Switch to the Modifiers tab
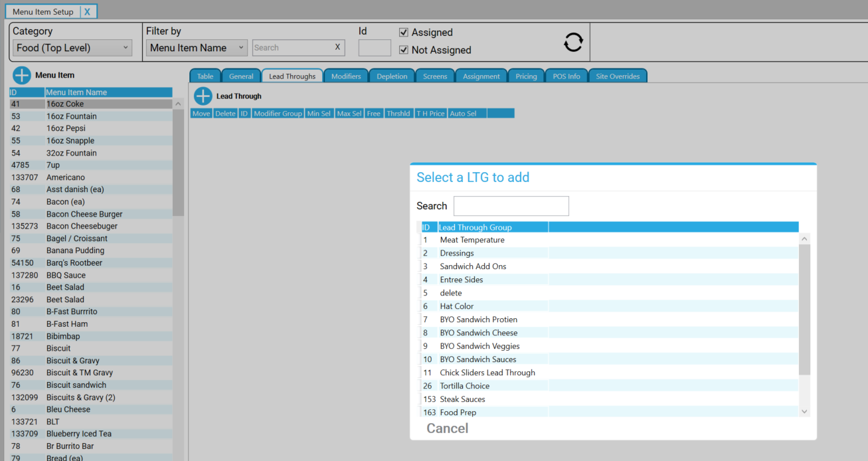Image resolution: width=868 pixels, height=461 pixels. point(346,76)
